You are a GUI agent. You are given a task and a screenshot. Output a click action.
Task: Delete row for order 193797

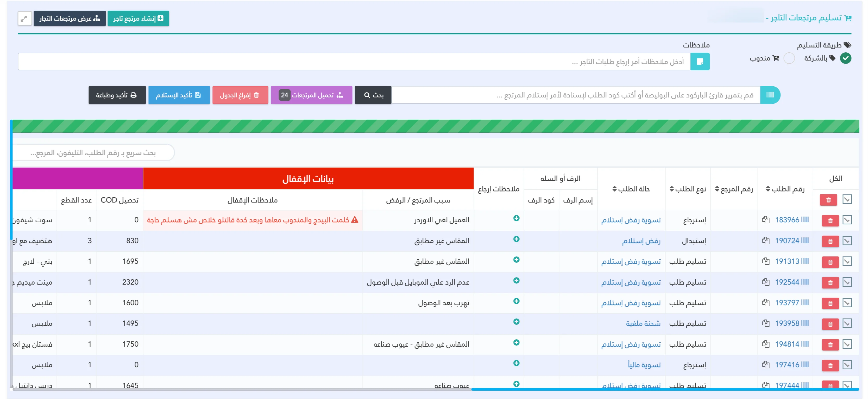830,303
